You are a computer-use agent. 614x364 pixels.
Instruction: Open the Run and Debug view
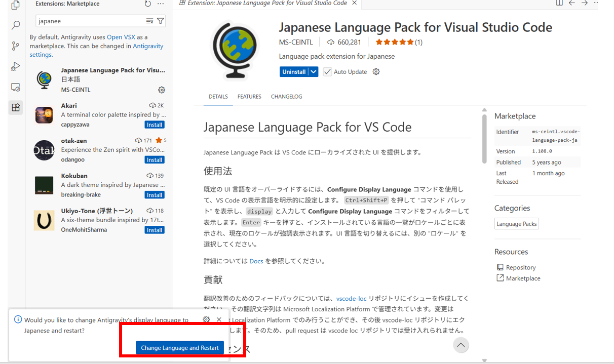coord(15,66)
